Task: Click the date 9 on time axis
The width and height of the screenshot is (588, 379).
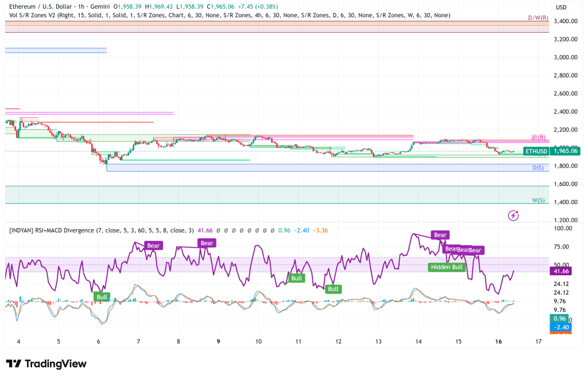Action: coord(218,341)
